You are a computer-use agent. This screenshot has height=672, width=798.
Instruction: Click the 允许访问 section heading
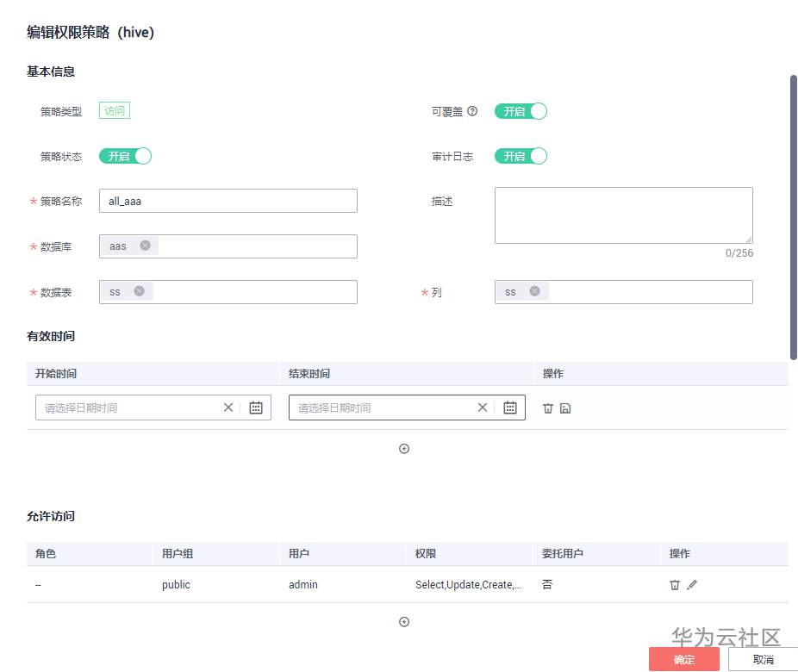pos(51,516)
